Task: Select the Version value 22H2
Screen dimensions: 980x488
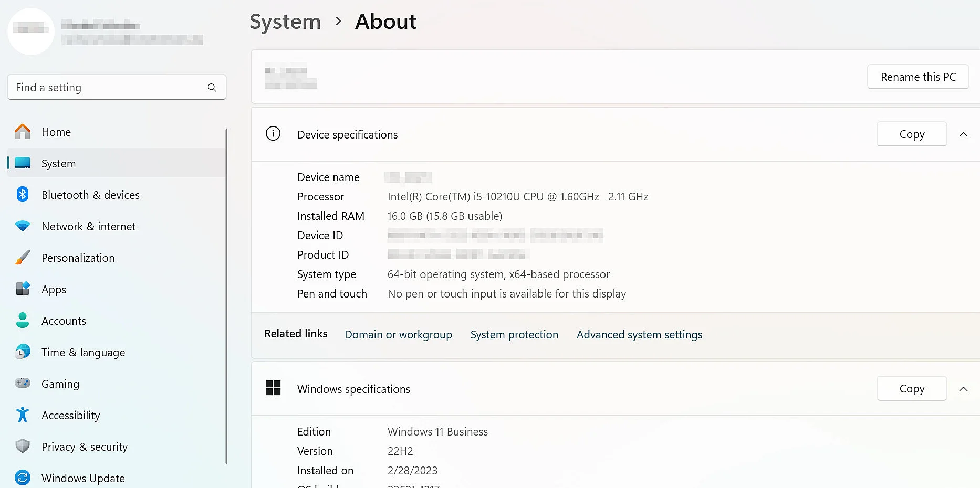Action: [400, 451]
